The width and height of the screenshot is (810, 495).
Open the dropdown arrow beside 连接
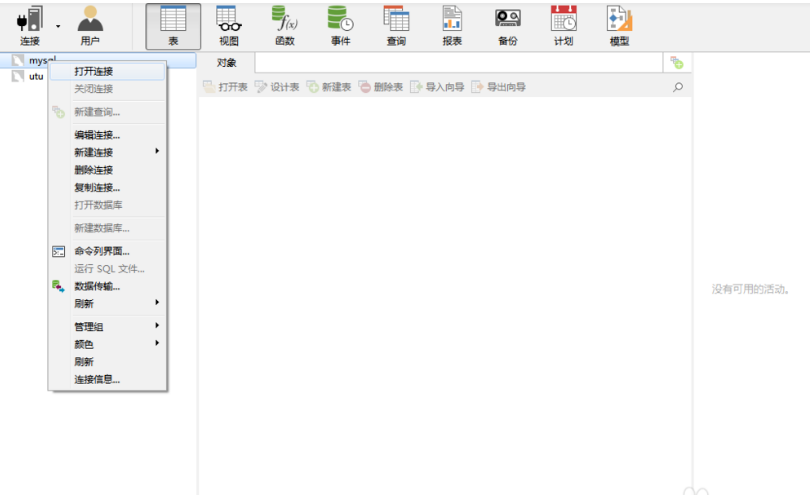pos(58,26)
